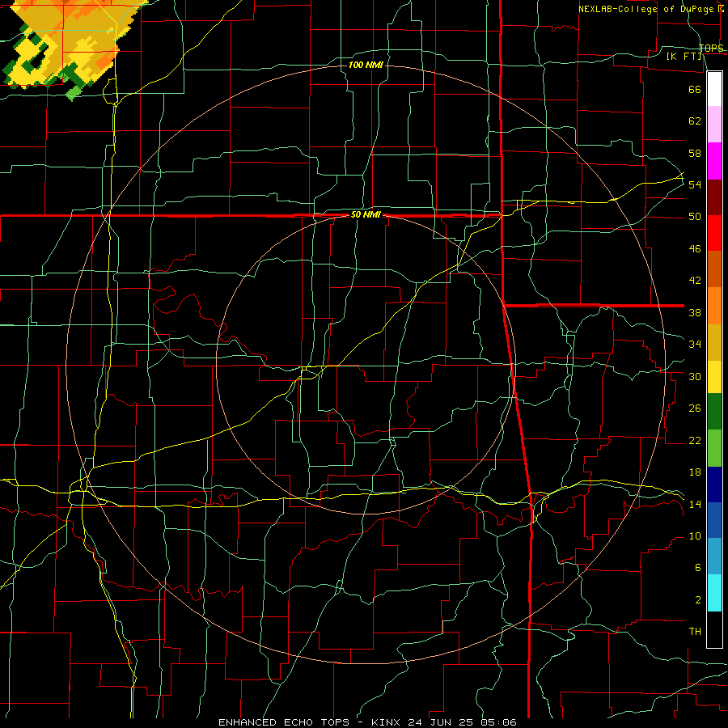Pick the cyan legend swatch
This screenshot has width=728, height=728.
pos(714,594)
